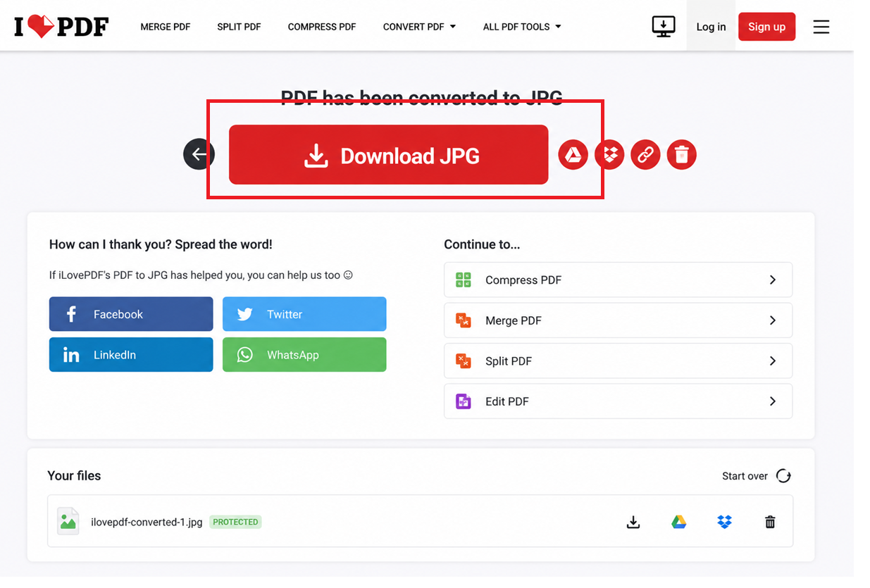Save to Google Drive using red circle icon
Screen dimensions: 870x588
tap(573, 155)
